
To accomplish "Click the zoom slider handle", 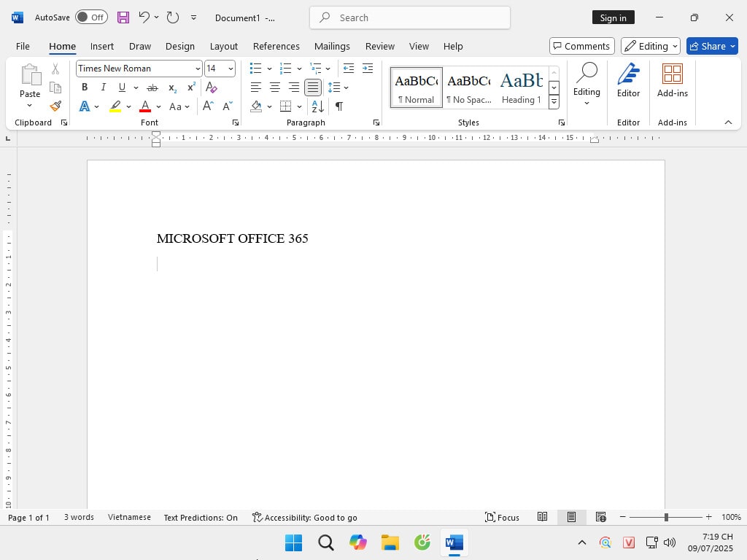I will point(666,517).
